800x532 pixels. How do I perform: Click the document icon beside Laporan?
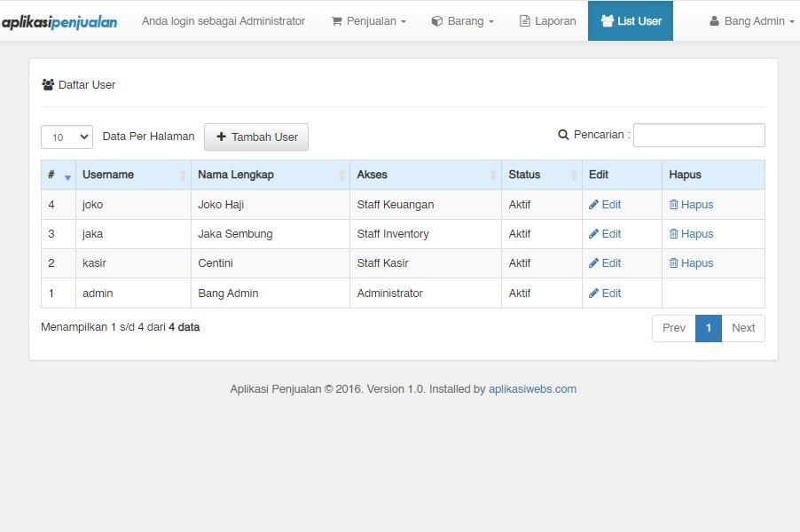(524, 21)
